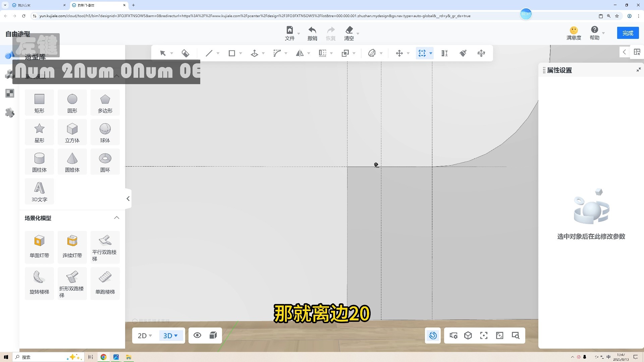Insert the 球体 sphere shape

pos(105,132)
